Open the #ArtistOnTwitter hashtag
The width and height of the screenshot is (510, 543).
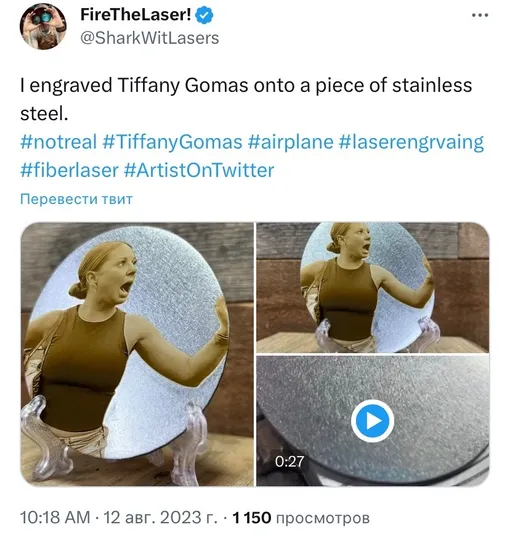click(x=199, y=170)
